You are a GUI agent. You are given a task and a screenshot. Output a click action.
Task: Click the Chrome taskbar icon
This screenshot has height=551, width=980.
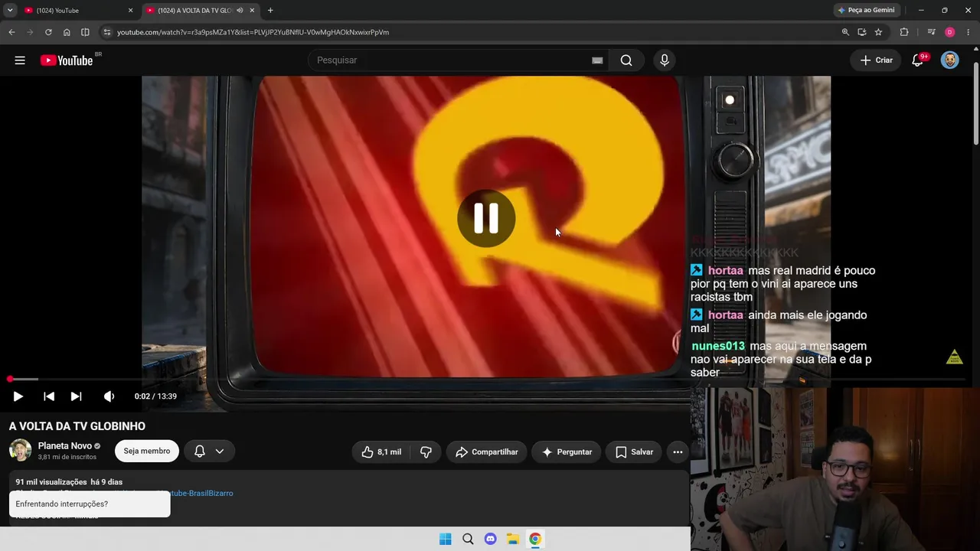pos(535,540)
